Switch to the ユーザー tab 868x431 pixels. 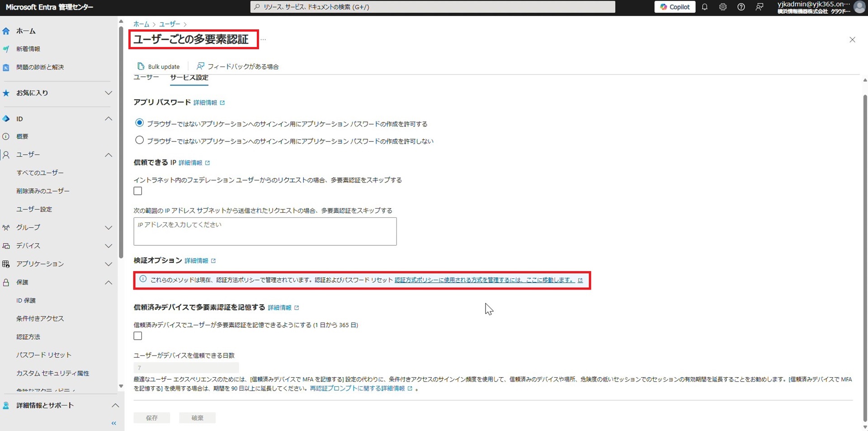[x=146, y=78]
